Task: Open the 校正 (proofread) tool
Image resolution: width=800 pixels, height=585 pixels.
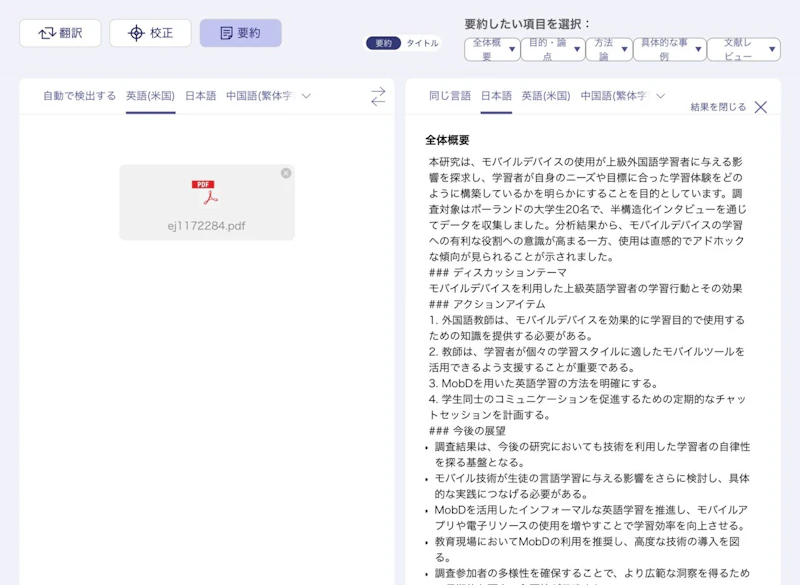Action: click(148, 32)
